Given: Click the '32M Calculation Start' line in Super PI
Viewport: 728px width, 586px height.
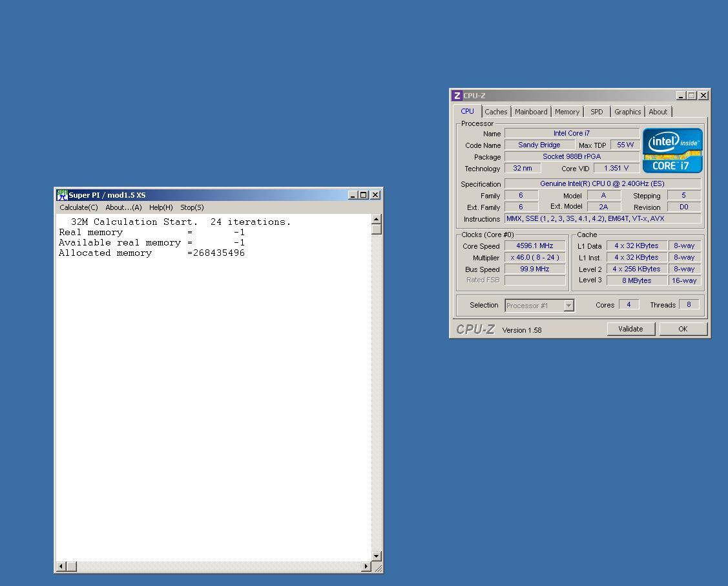Looking at the screenshot, I should click(x=181, y=222).
